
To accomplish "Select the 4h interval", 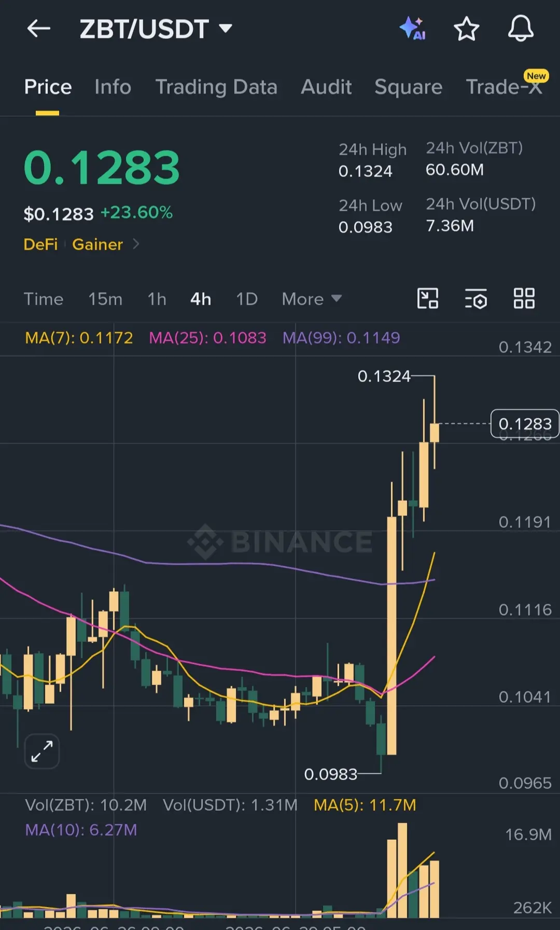I will click(201, 299).
